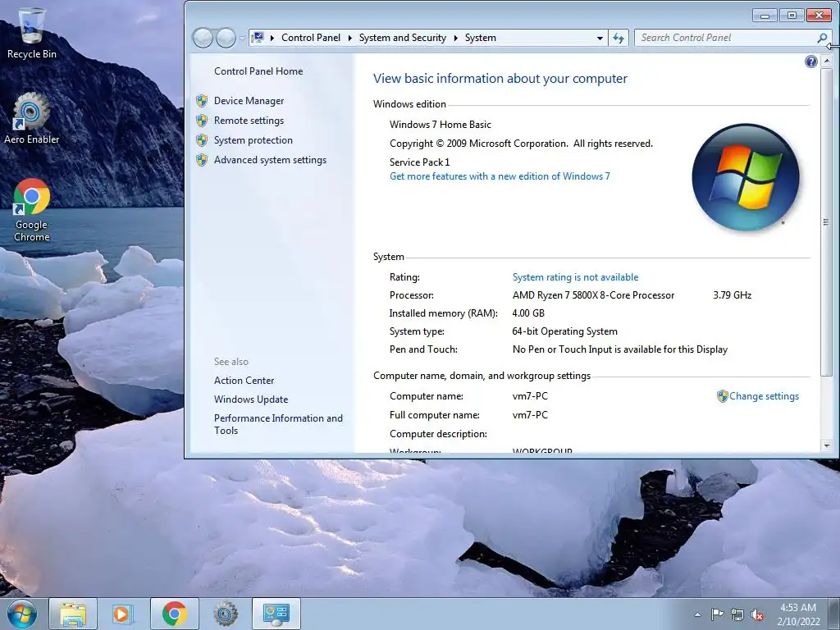Open the clock showing 4:53 AM

tap(798, 614)
